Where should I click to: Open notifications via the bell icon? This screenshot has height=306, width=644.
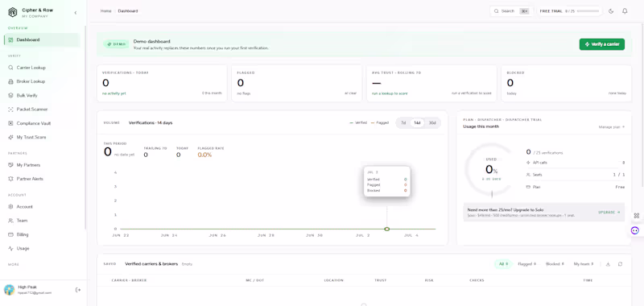(625, 11)
